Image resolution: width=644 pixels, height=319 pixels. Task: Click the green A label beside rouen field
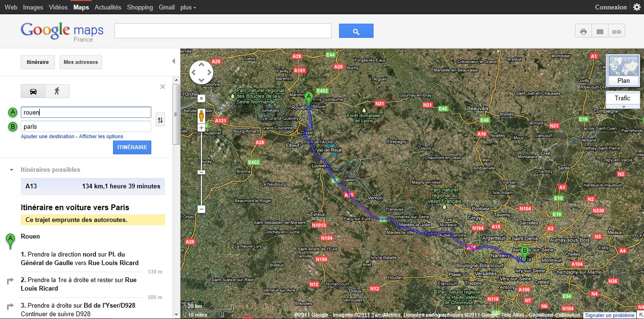point(13,112)
